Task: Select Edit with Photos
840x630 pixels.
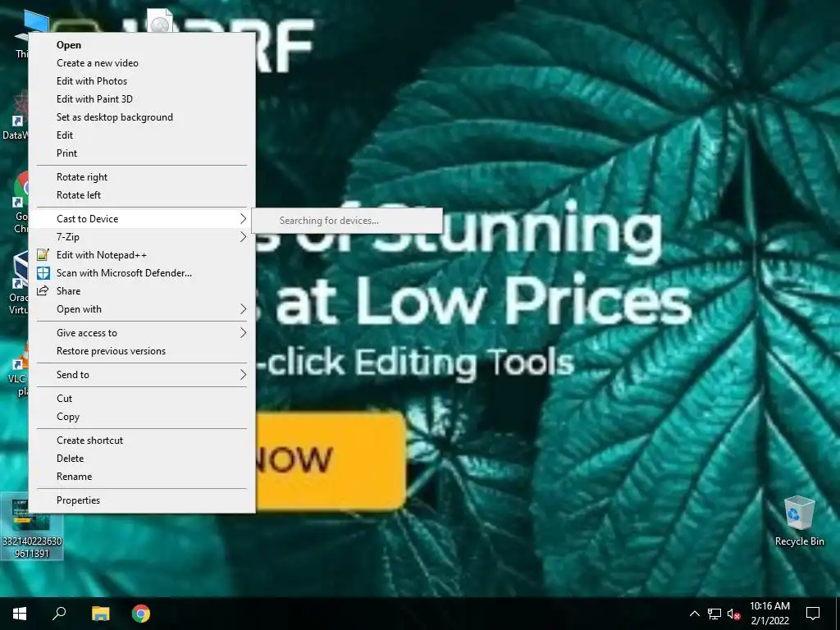Action: click(142, 81)
